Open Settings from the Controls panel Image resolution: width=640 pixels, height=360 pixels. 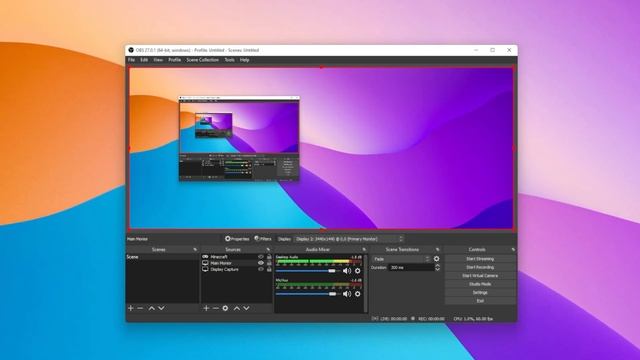click(480, 292)
